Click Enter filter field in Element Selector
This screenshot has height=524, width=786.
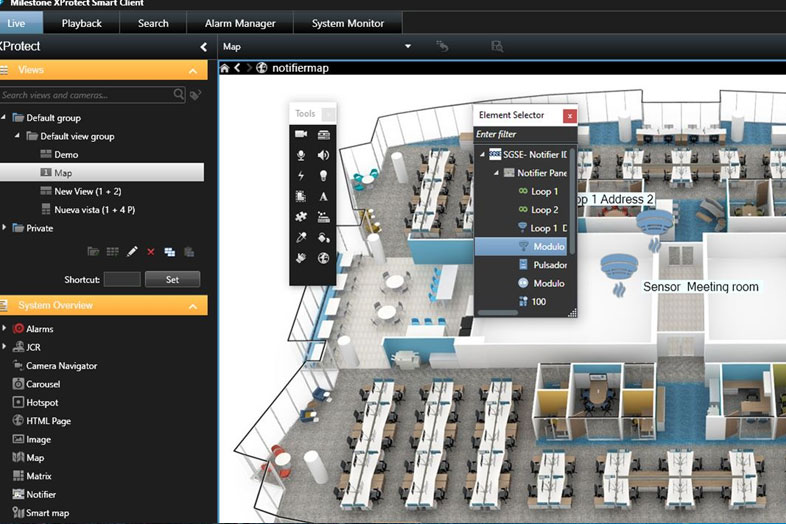[x=525, y=134]
